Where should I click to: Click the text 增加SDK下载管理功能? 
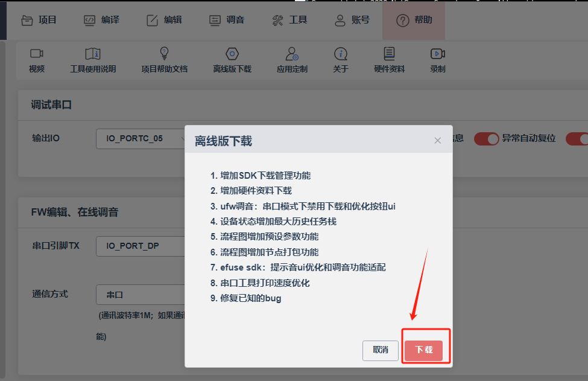click(265, 175)
